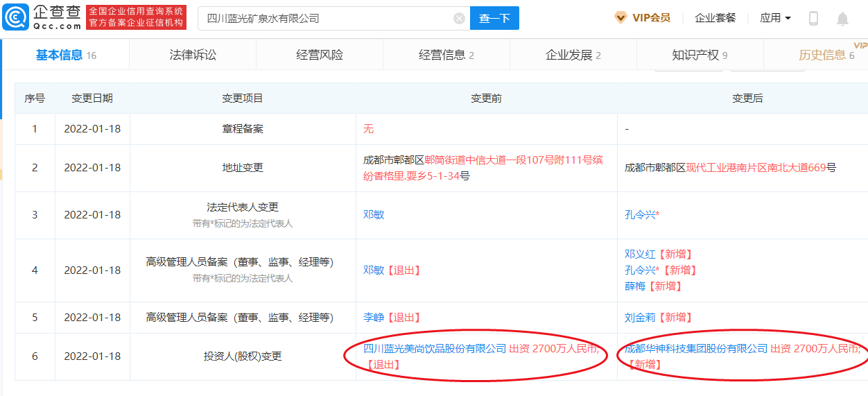Select the 知识产权 tab
The image size is (868, 396).
tap(695, 55)
